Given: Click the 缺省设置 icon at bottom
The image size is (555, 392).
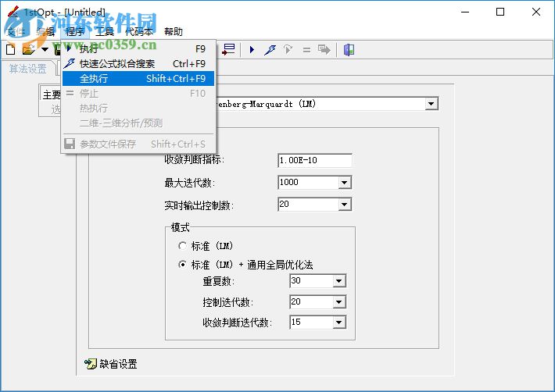Looking at the screenshot, I should [x=90, y=363].
